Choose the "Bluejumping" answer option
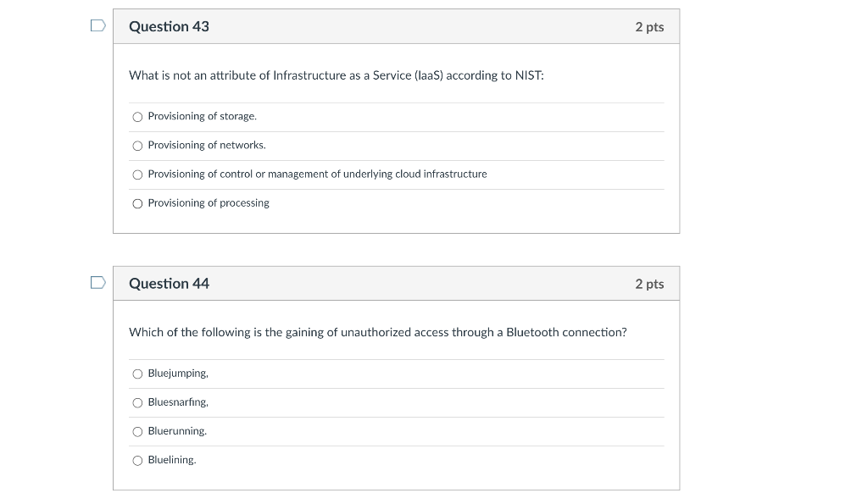868x504 pixels. [x=137, y=373]
